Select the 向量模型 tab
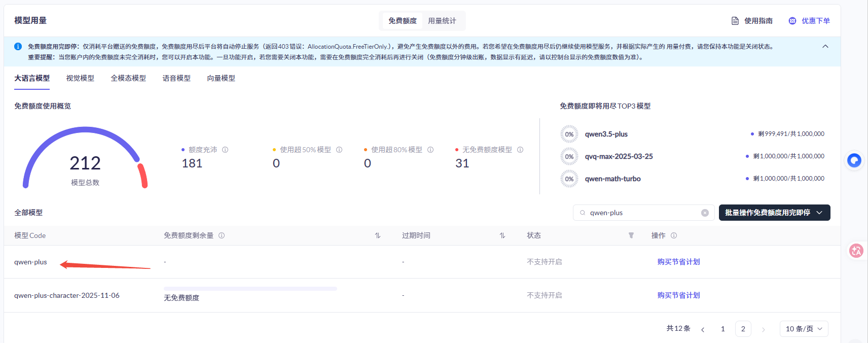Image resolution: width=868 pixels, height=343 pixels. coord(221,78)
